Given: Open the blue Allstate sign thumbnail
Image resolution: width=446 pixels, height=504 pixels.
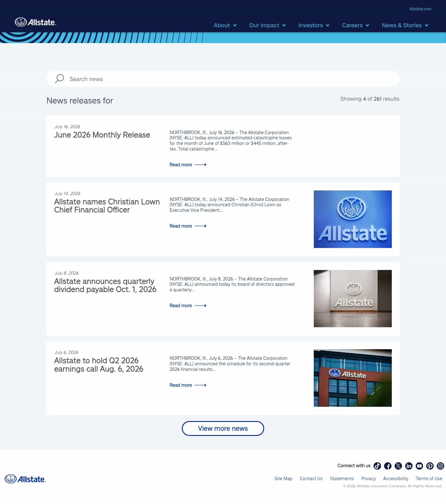Looking at the screenshot, I should (353, 219).
